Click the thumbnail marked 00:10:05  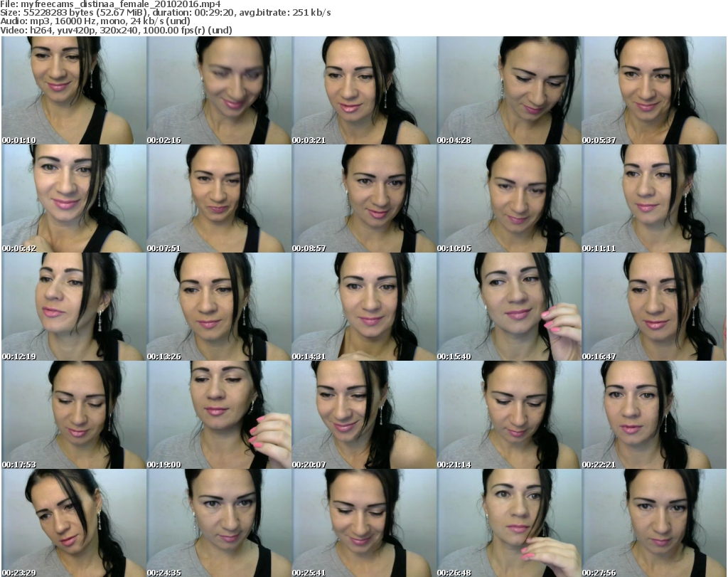(x=509, y=198)
